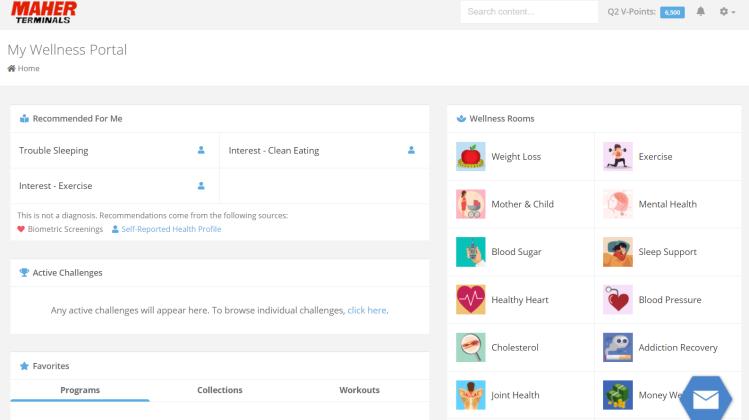Open the Cholesterol room icon
749x420 pixels.
tap(470, 348)
